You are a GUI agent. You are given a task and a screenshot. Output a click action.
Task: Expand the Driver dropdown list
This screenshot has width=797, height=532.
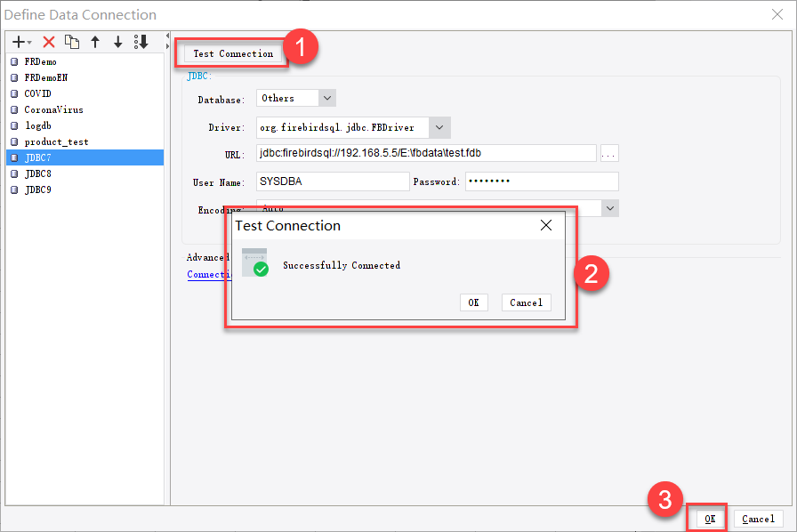tap(439, 127)
